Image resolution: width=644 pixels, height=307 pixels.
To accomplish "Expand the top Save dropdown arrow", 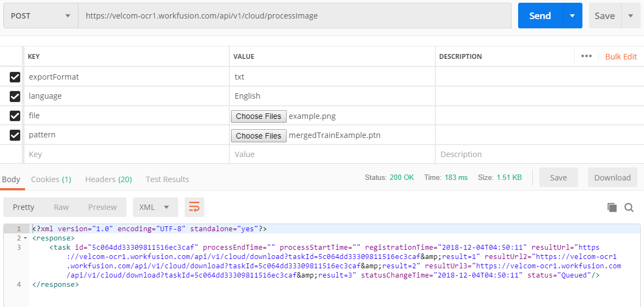I will [630, 16].
